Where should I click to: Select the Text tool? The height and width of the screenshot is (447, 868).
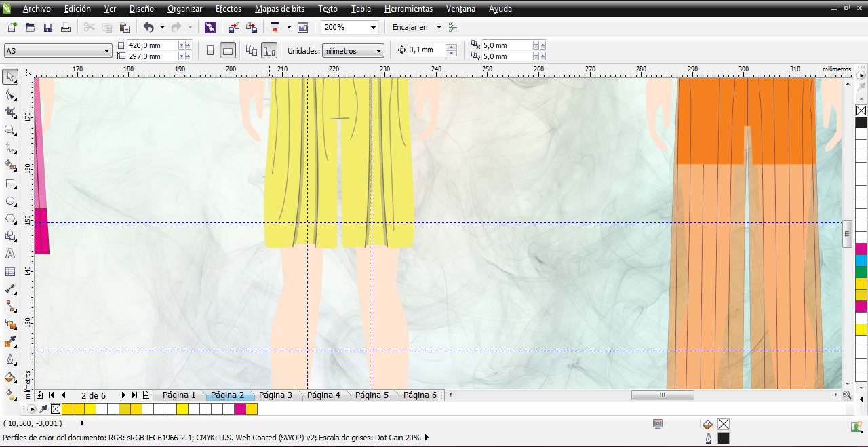coord(10,254)
